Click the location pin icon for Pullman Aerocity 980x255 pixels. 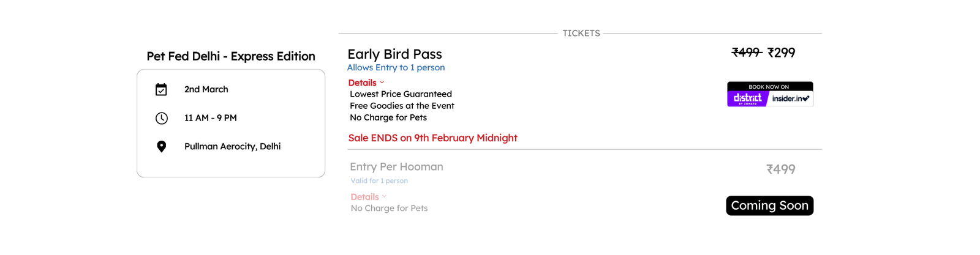[161, 147]
